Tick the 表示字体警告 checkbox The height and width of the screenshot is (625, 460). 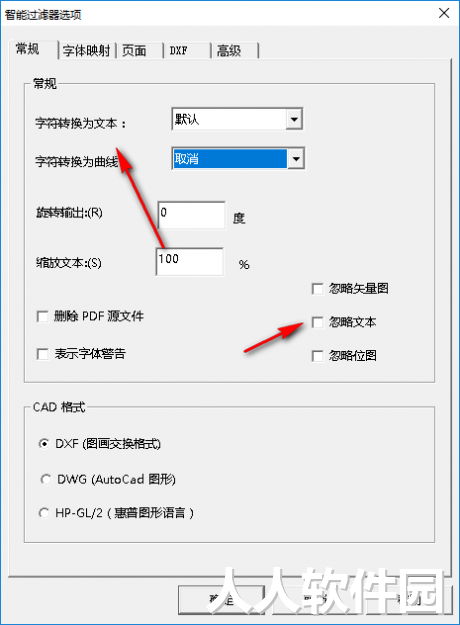click(x=42, y=354)
